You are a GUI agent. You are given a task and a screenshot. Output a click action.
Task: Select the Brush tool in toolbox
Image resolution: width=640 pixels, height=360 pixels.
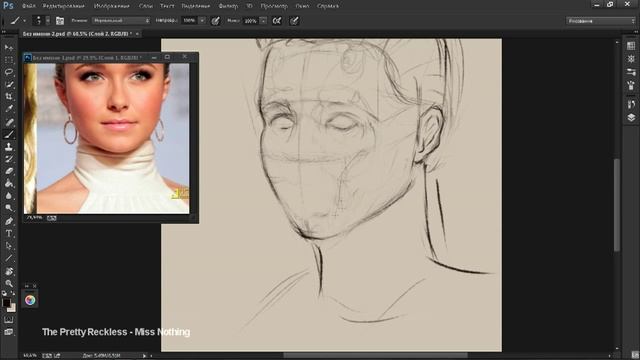9,134
